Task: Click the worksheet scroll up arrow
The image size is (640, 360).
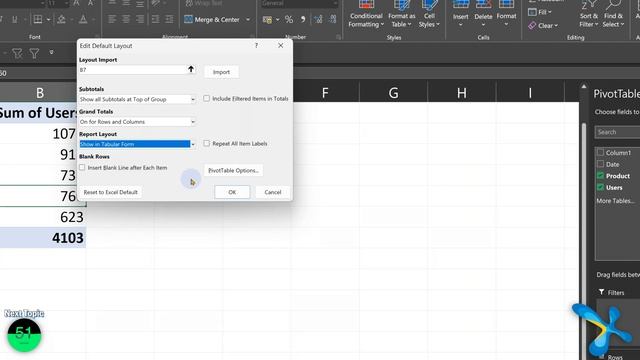Action: (584, 87)
